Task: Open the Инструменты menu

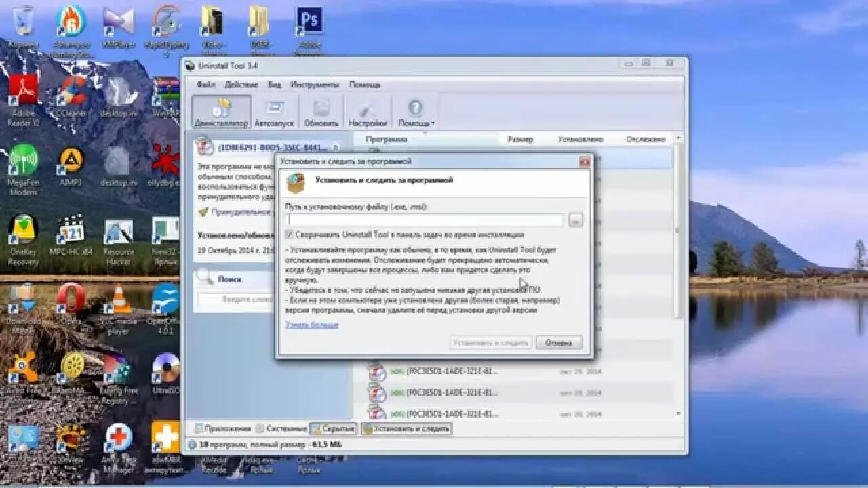Action: coord(314,85)
